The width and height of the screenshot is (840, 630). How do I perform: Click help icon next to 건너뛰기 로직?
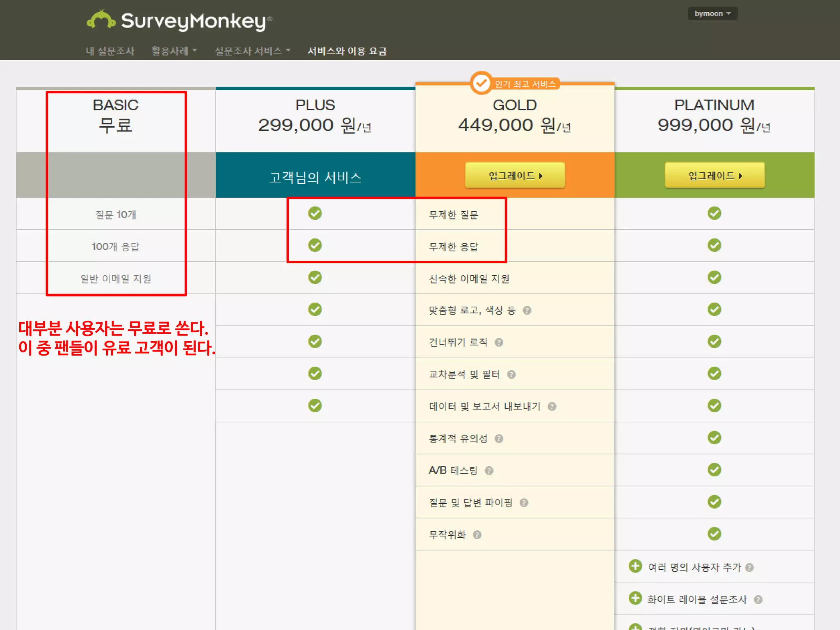[499, 342]
